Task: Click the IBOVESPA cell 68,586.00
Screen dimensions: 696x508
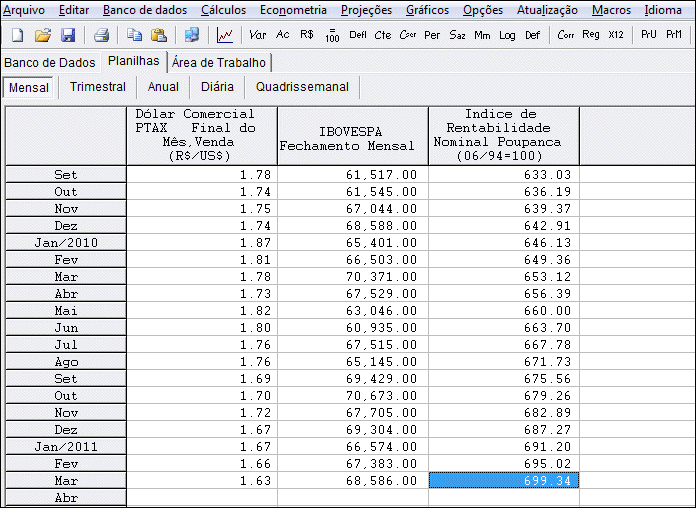Action: point(353,480)
